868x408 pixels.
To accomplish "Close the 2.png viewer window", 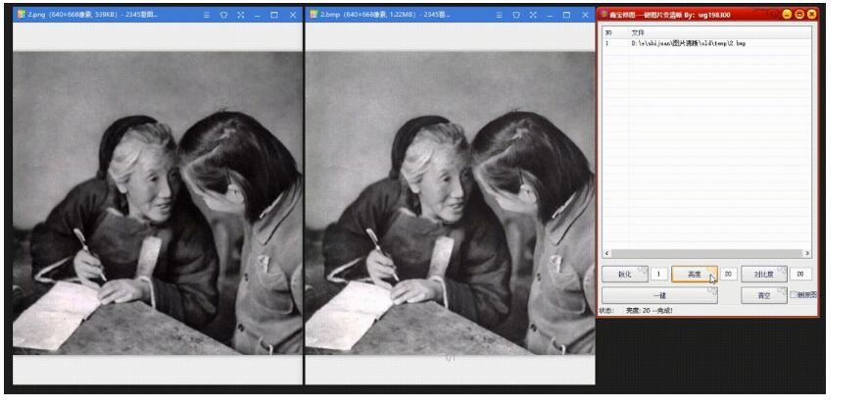I will pyautogui.click(x=292, y=16).
